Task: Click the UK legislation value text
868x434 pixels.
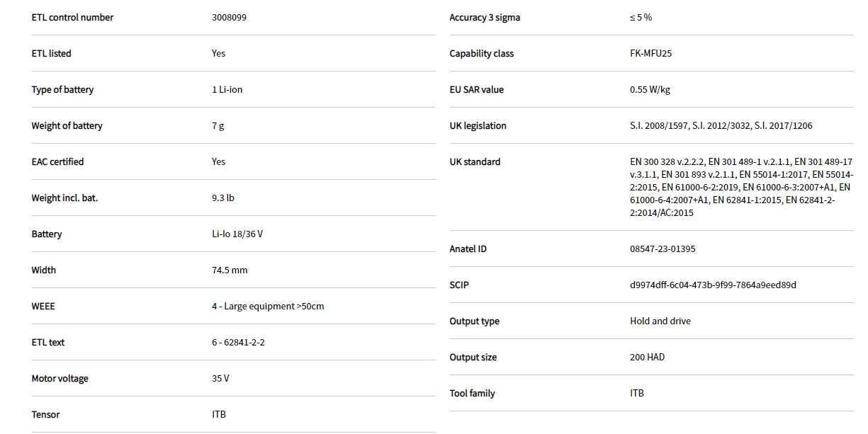Action: point(721,126)
